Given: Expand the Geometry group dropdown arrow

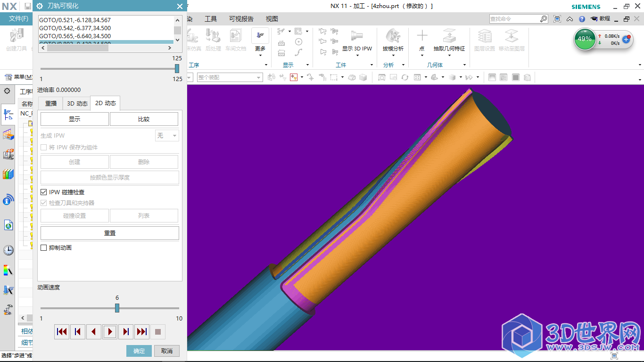Looking at the screenshot, I should point(464,65).
